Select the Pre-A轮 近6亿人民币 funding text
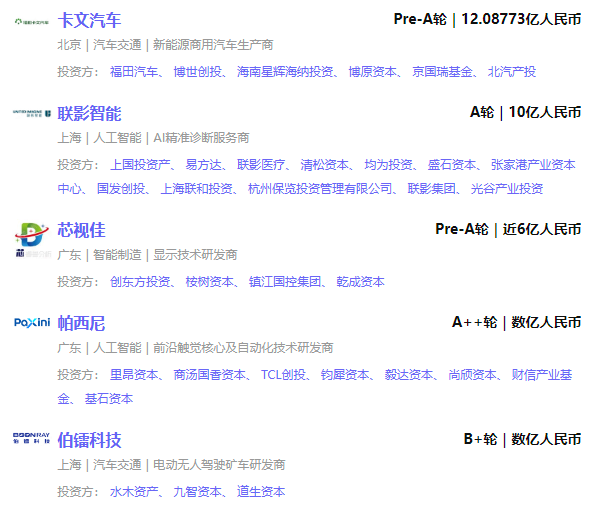The height and width of the screenshot is (526, 606). 508,229
